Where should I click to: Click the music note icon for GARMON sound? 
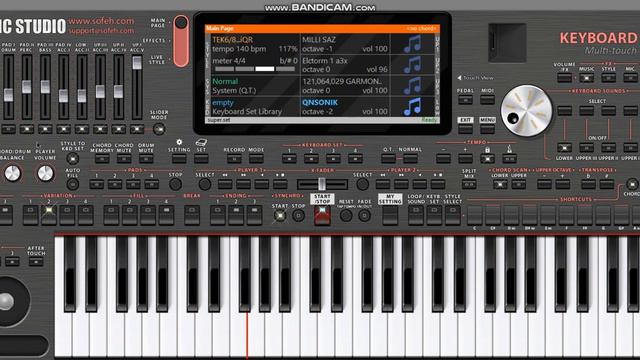[412, 85]
